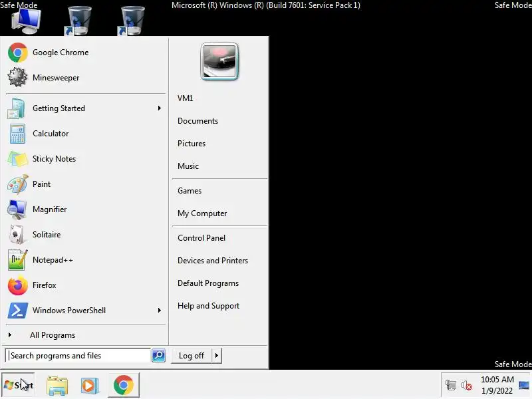The image size is (532, 399).
Task: Click the muted volume tray icon
Action: 467,386
